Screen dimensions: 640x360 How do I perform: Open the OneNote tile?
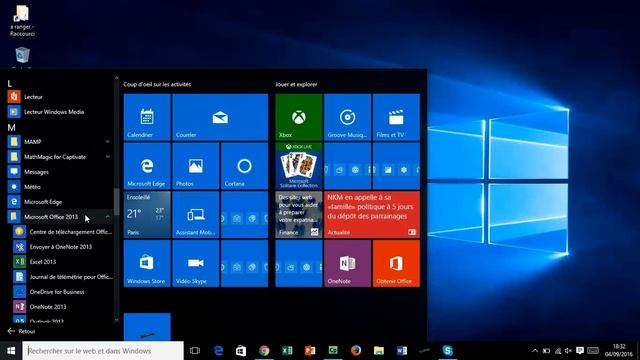click(347, 263)
